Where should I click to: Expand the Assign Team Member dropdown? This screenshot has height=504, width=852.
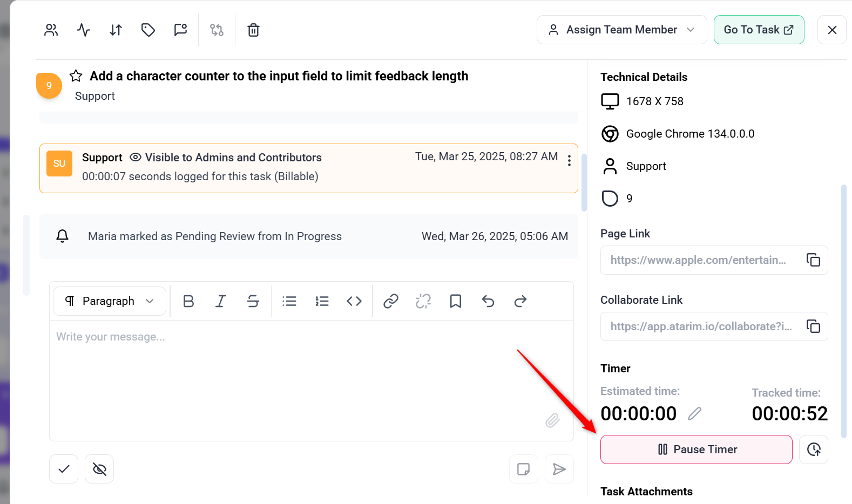point(621,30)
